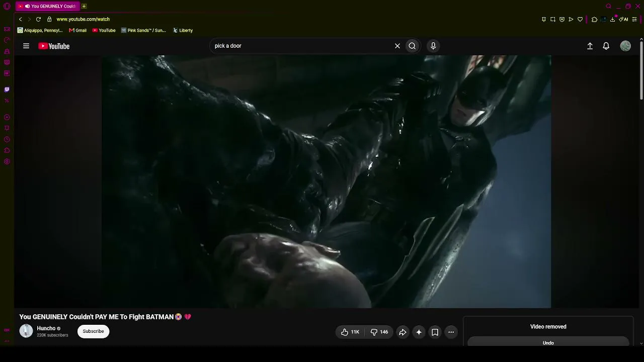Select the 'You GENUINELY Could...' browser tab

[x=47, y=6]
